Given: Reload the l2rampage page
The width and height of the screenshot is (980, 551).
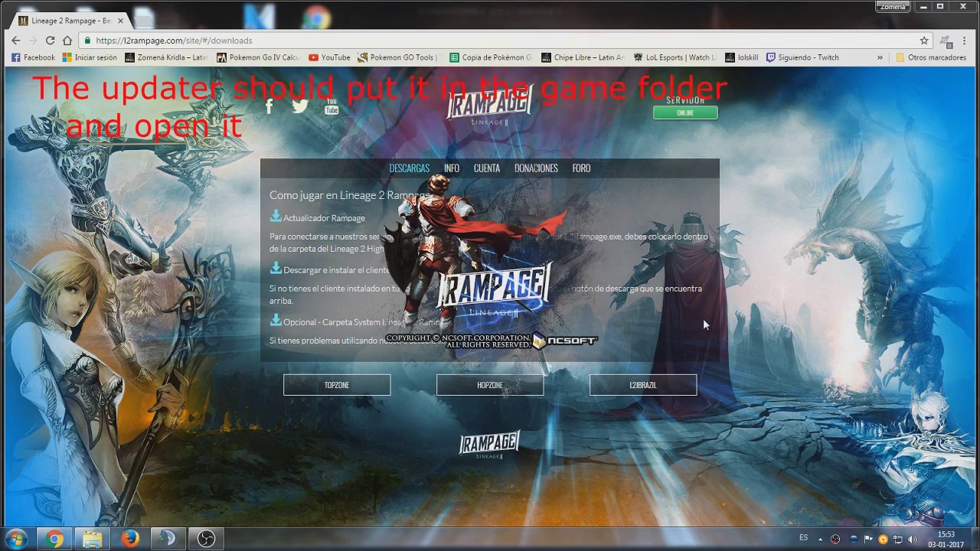Looking at the screenshot, I should click(51, 41).
